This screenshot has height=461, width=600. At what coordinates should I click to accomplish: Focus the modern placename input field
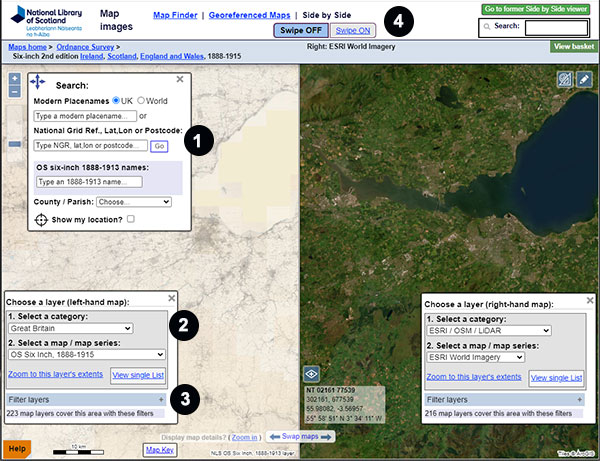tap(85, 116)
